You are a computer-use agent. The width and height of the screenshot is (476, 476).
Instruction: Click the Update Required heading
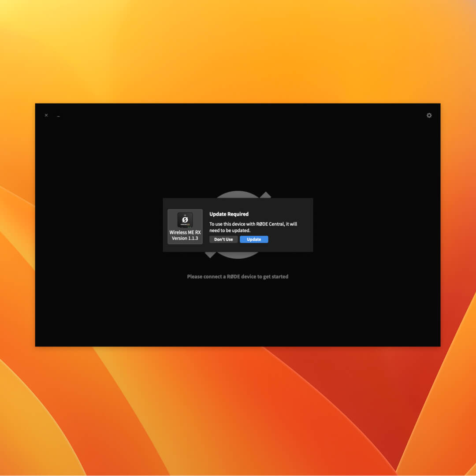[229, 214]
